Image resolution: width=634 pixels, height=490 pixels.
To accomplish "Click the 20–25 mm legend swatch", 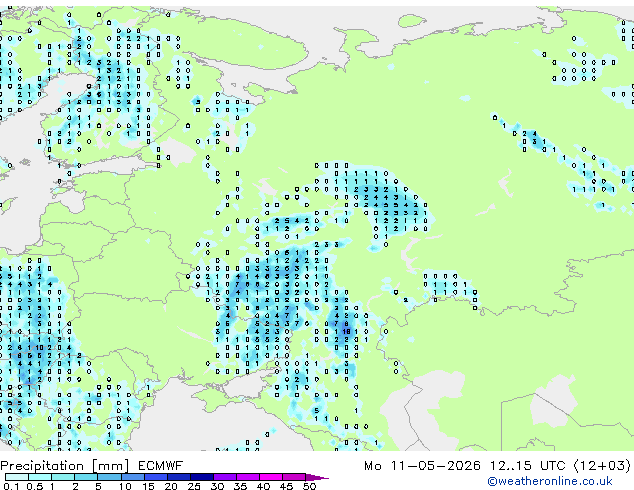I will tap(178, 477).
